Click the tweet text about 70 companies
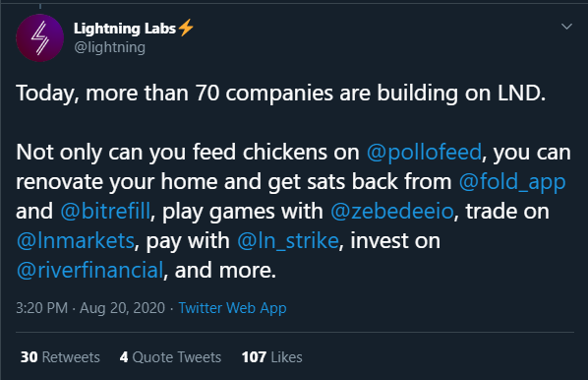 (281, 93)
